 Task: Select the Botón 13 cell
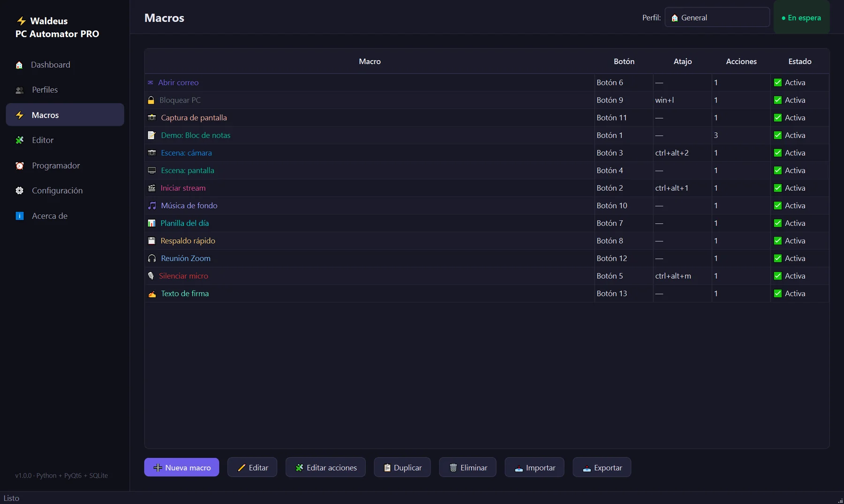pyautogui.click(x=624, y=293)
